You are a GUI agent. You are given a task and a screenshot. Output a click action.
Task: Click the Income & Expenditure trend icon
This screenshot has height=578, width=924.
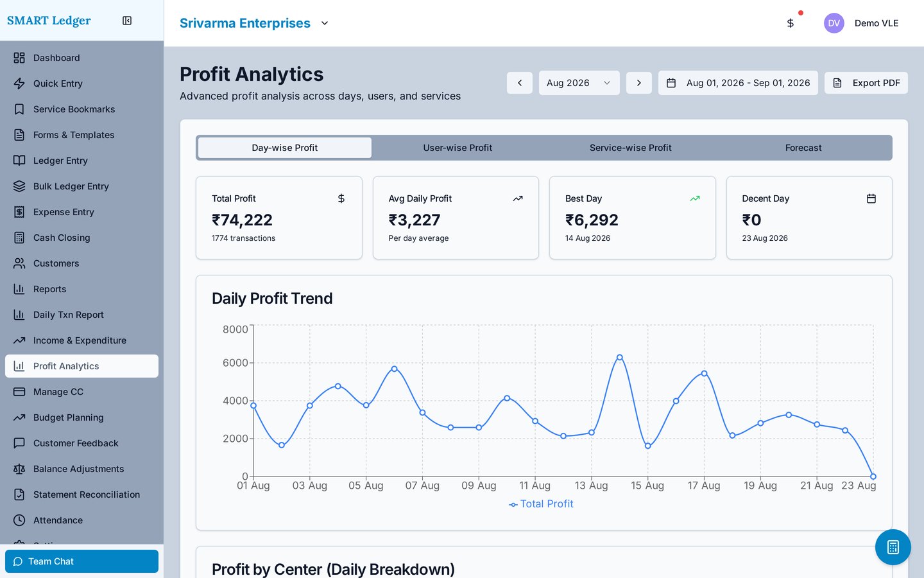(x=19, y=340)
